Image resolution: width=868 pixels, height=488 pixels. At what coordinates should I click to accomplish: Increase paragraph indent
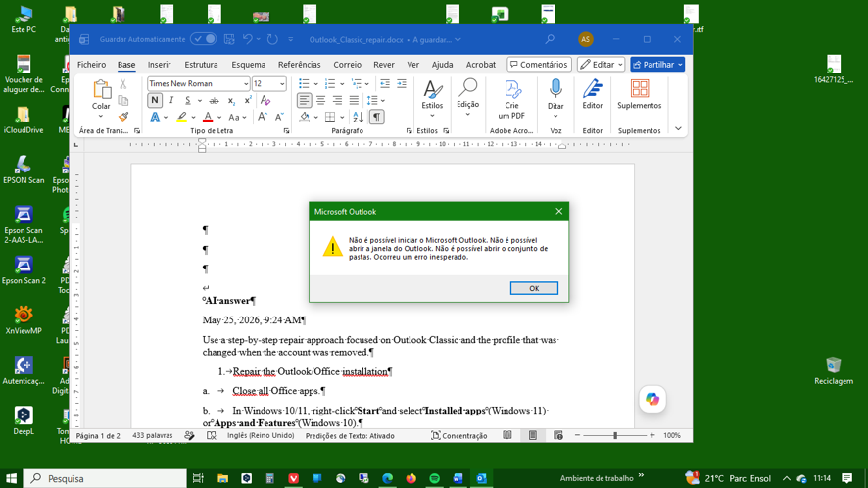pos(402,83)
